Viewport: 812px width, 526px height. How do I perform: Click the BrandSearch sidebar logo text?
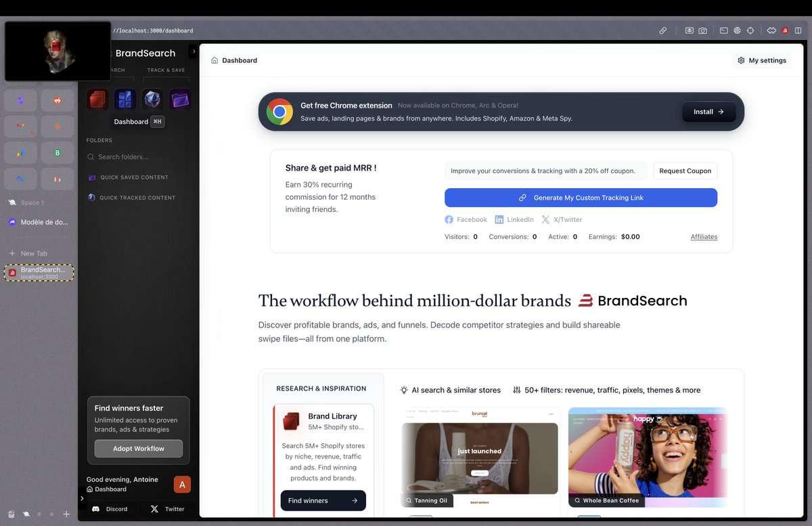coord(145,53)
